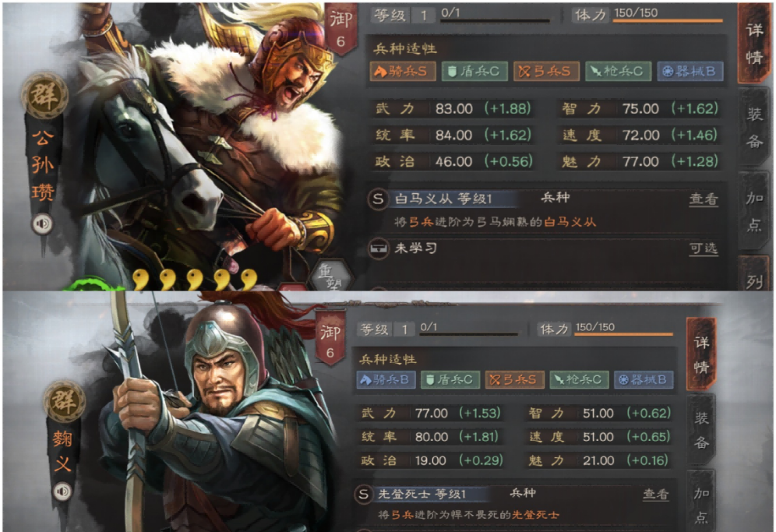Screen dimensions: 776x532
Task: Click the empty skill slot icon 未学习
Action: tap(379, 248)
